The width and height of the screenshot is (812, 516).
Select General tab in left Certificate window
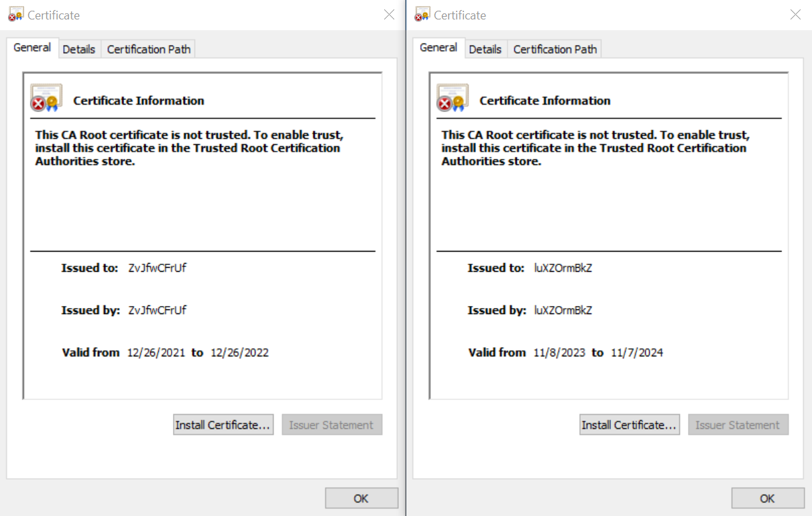[x=32, y=48]
